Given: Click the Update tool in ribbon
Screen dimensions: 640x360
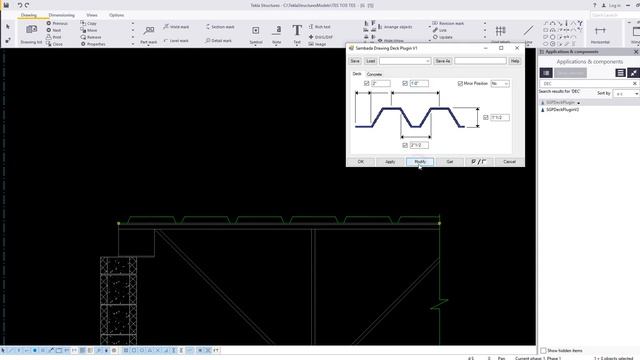Looking at the screenshot, I should pyautogui.click(x=442, y=37).
